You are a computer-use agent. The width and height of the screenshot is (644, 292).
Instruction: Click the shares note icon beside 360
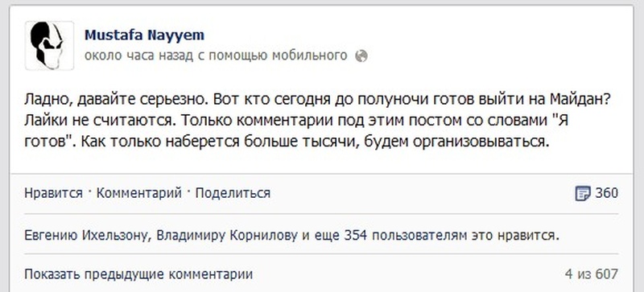click(583, 193)
